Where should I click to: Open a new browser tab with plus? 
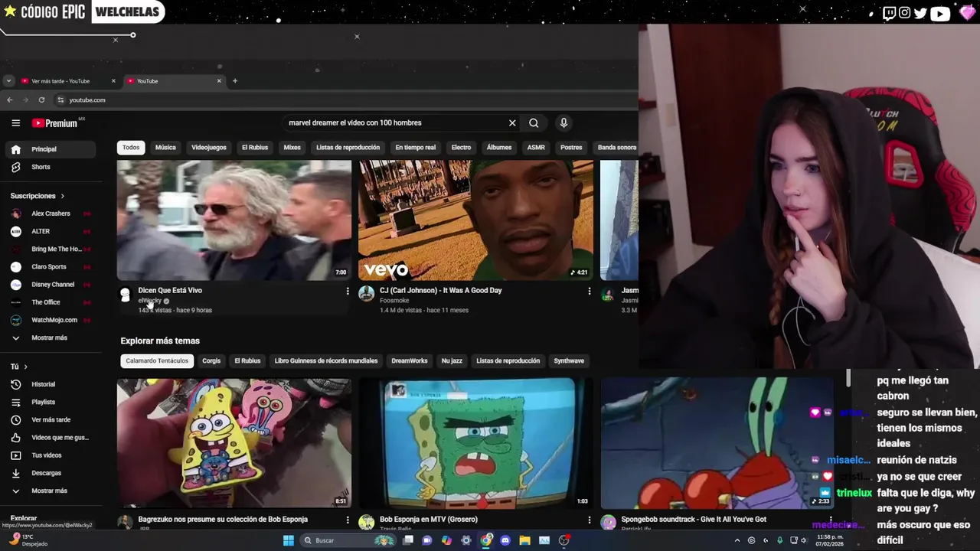tap(235, 80)
